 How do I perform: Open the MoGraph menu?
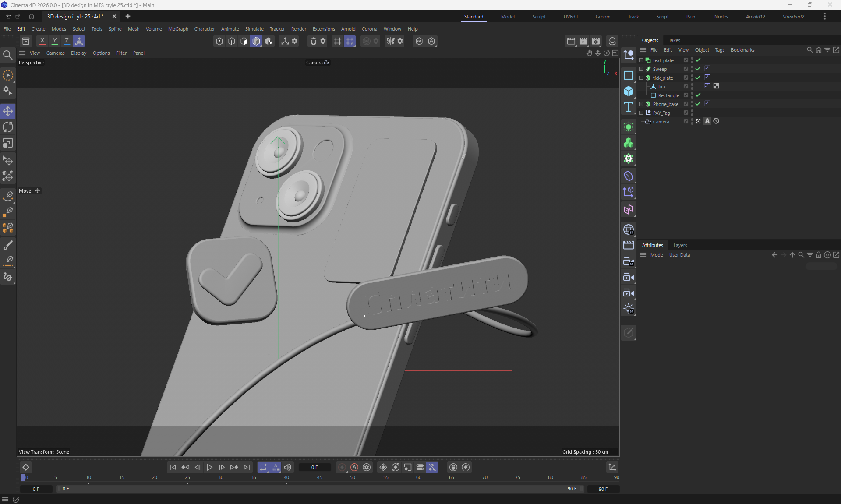(x=178, y=29)
